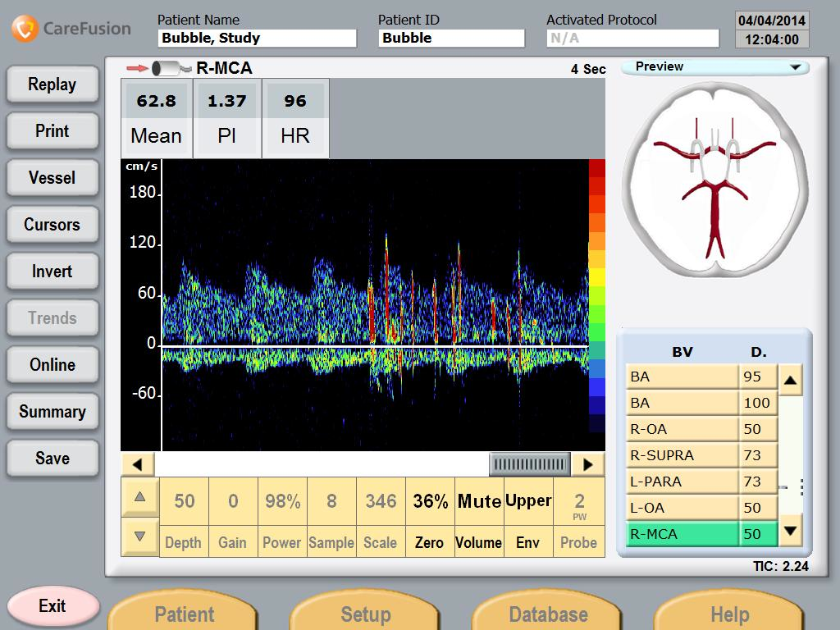Screen dimensions: 840x630
Task: Click the Replay button
Action: click(x=52, y=84)
